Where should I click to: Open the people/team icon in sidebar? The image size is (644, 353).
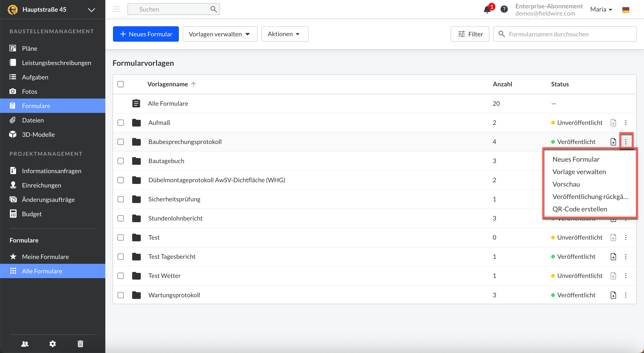click(x=25, y=344)
